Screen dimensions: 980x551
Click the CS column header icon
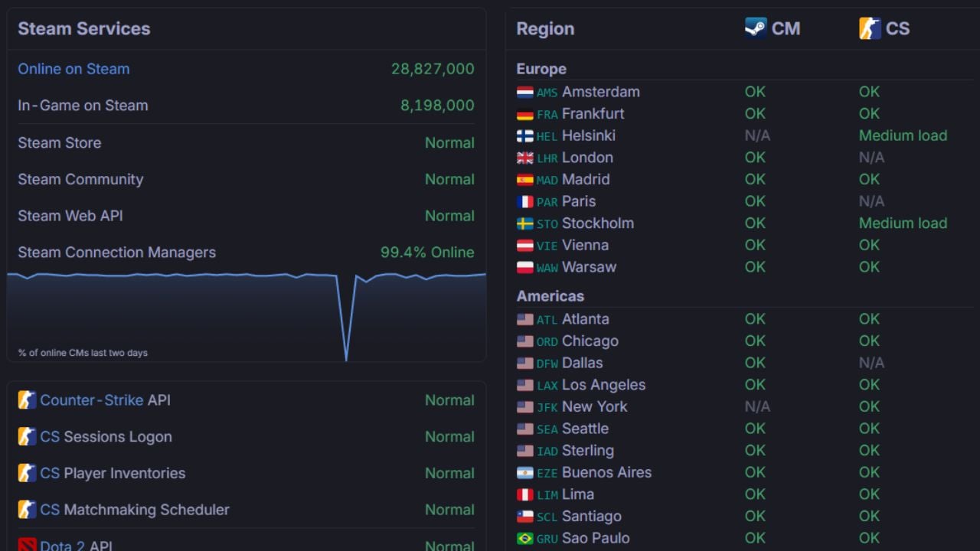(869, 28)
